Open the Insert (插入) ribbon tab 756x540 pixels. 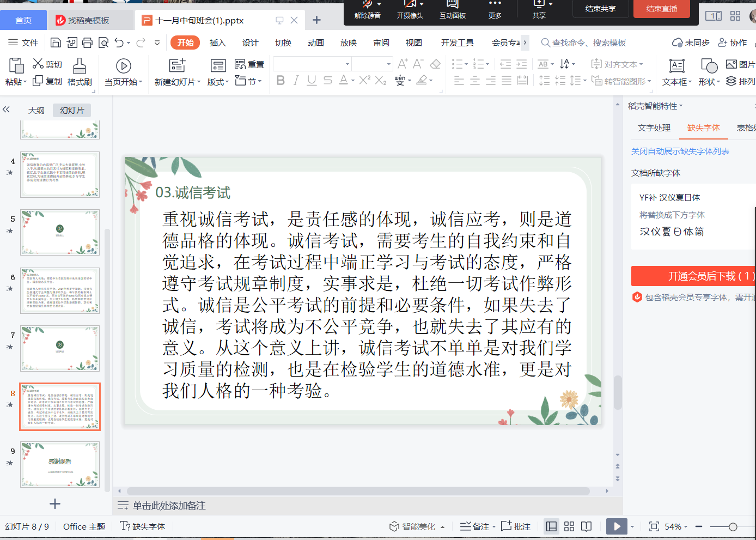[217, 43]
